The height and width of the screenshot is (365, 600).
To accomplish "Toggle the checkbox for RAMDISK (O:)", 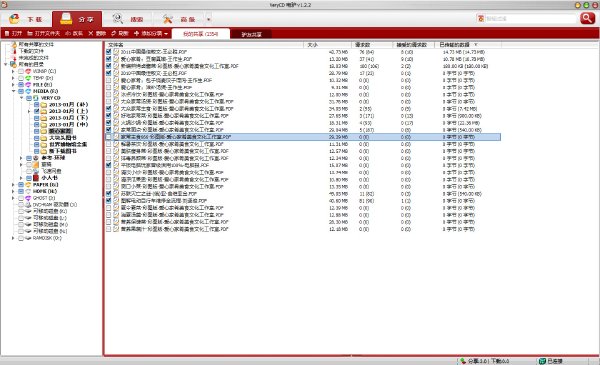I will point(21,238).
